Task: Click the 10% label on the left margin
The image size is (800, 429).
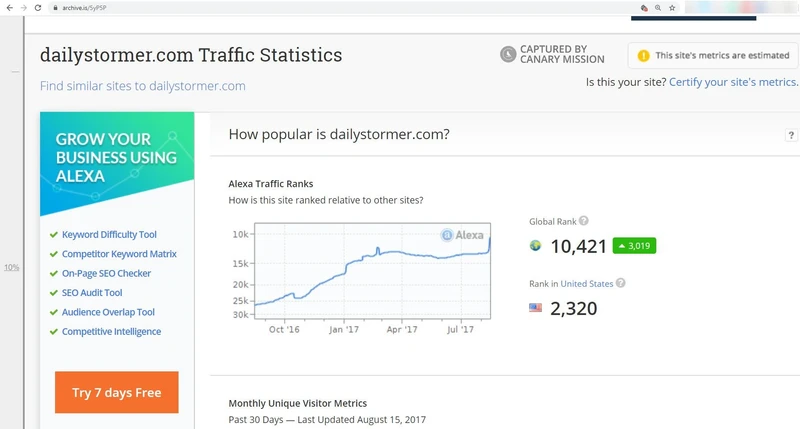Action: coord(11,267)
